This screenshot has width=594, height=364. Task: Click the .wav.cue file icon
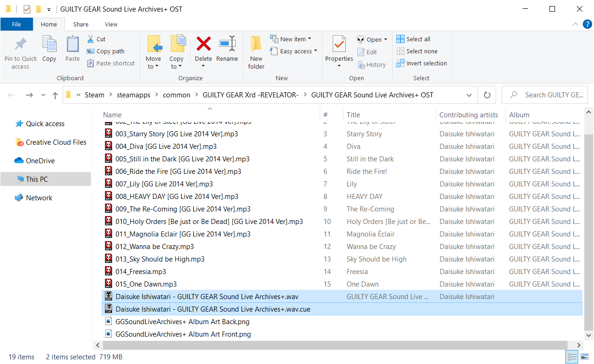(109, 309)
